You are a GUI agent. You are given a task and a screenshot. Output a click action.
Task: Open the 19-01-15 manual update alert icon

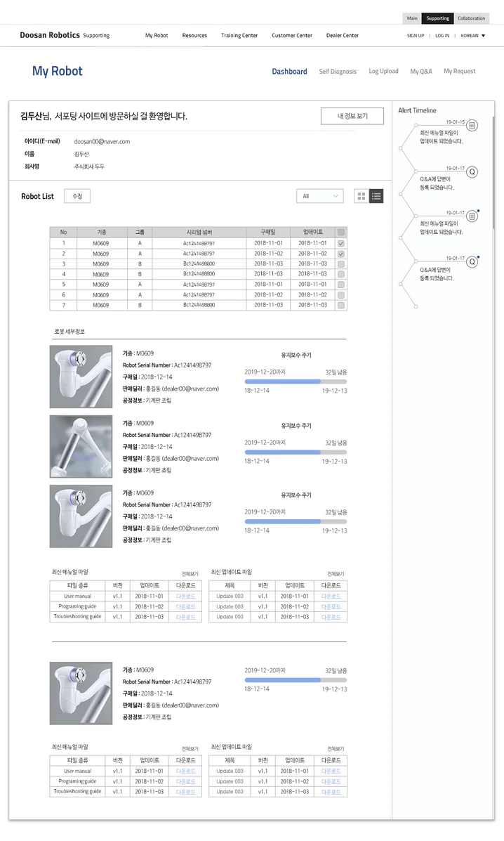tap(472, 126)
